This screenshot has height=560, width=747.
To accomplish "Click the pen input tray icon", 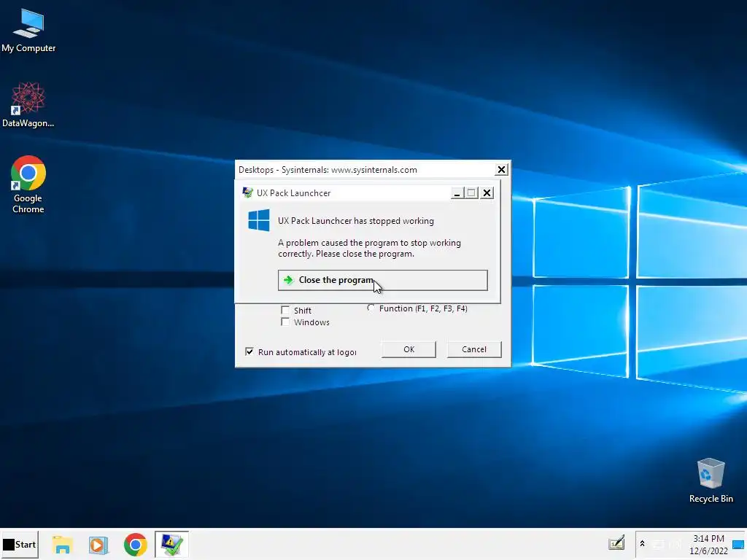I will pyautogui.click(x=616, y=542).
